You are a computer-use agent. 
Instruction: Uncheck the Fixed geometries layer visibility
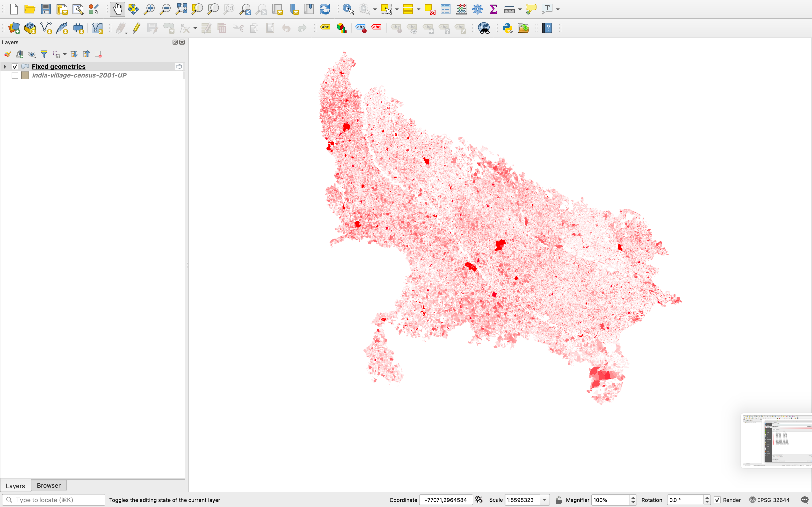click(x=15, y=66)
